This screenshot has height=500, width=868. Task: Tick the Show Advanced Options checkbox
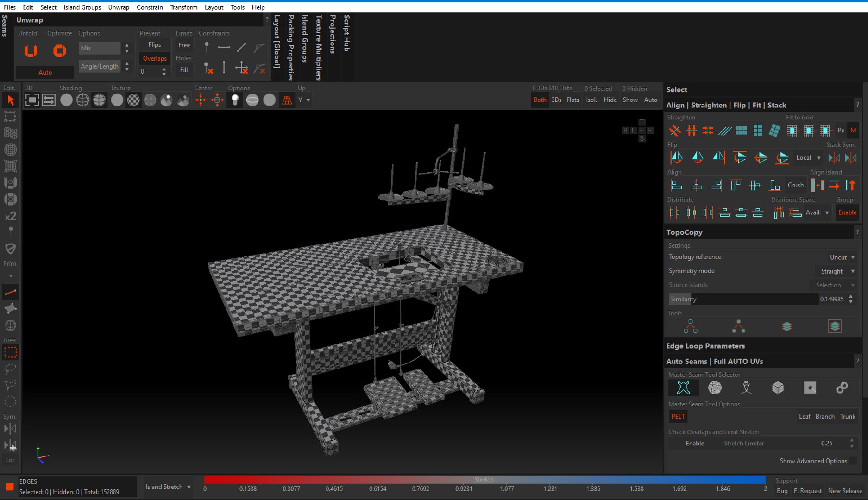pyautogui.click(x=853, y=461)
